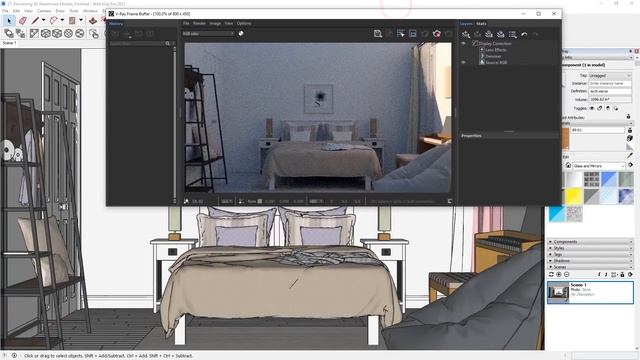Click the add scene plus button

(559, 274)
